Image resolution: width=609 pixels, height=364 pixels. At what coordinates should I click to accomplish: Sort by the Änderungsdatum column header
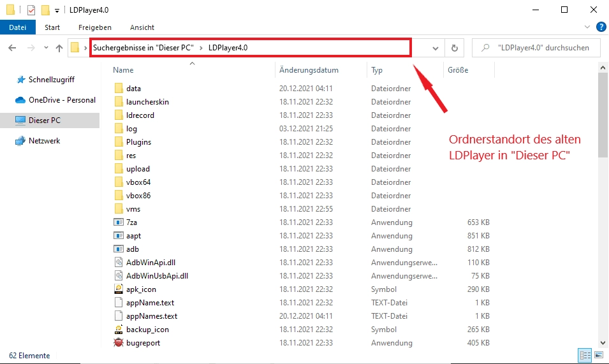[309, 70]
